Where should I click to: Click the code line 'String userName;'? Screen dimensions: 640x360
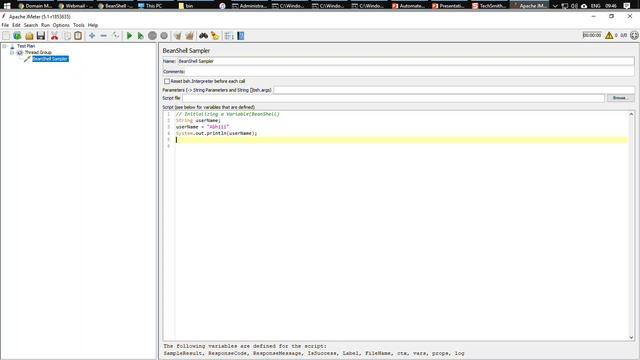(198, 120)
